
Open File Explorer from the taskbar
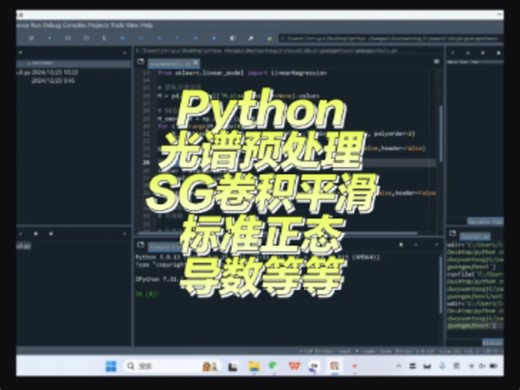click(x=254, y=366)
